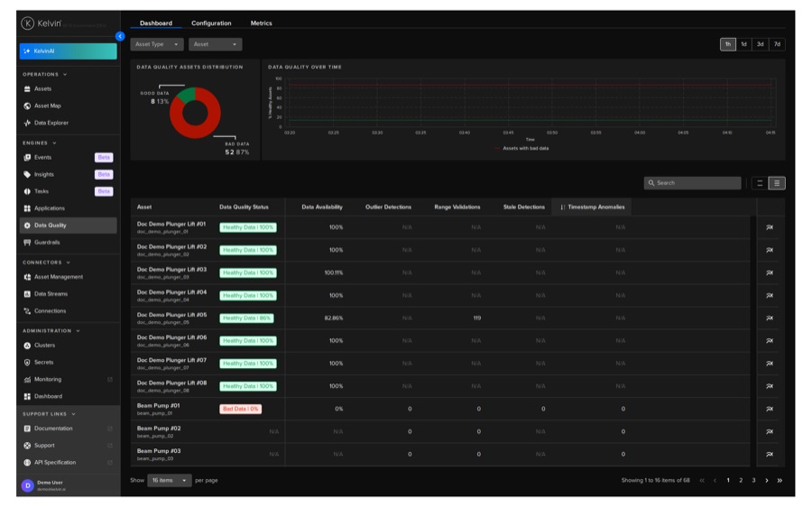
Task: Open the Asset Map page
Action: click(x=47, y=106)
